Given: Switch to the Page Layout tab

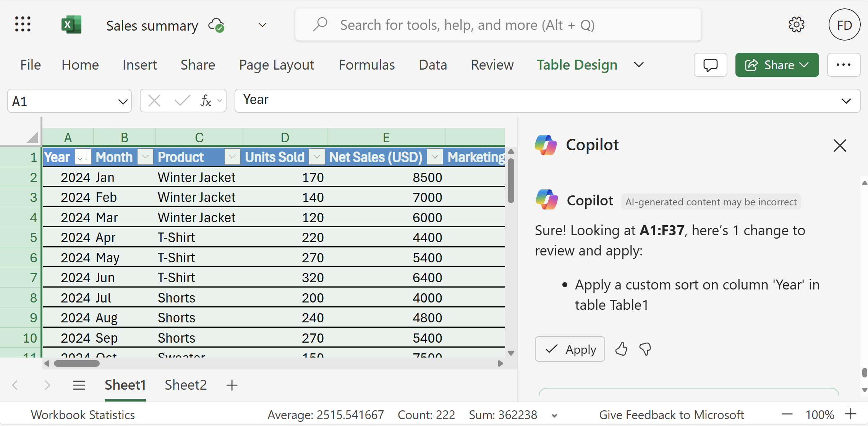Looking at the screenshot, I should point(277,65).
